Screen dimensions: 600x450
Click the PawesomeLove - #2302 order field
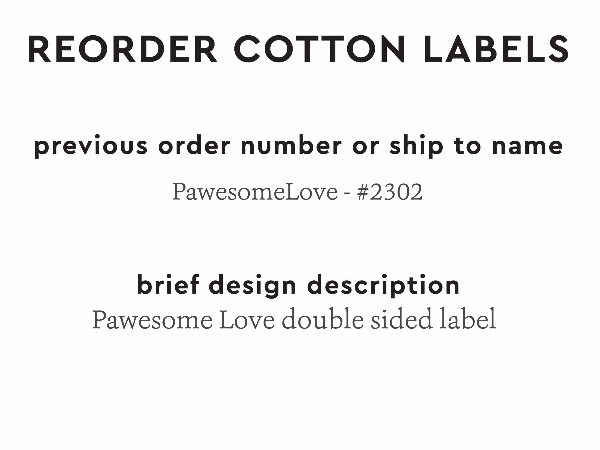coord(298,192)
